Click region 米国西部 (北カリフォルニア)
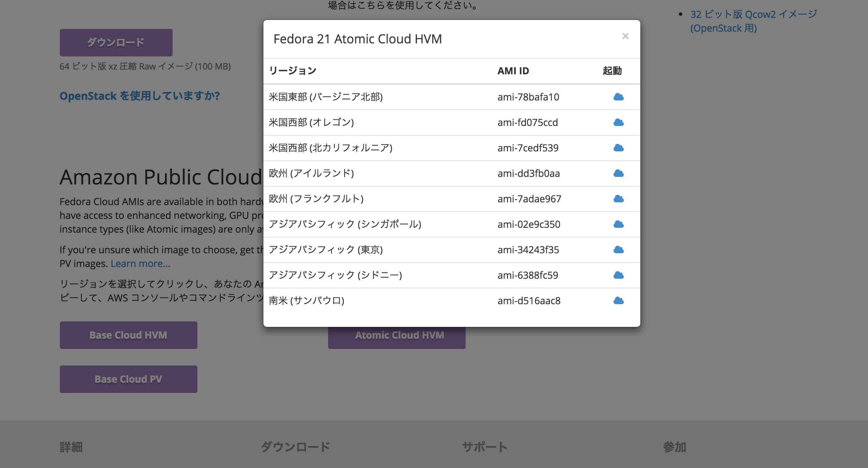 (x=330, y=148)
